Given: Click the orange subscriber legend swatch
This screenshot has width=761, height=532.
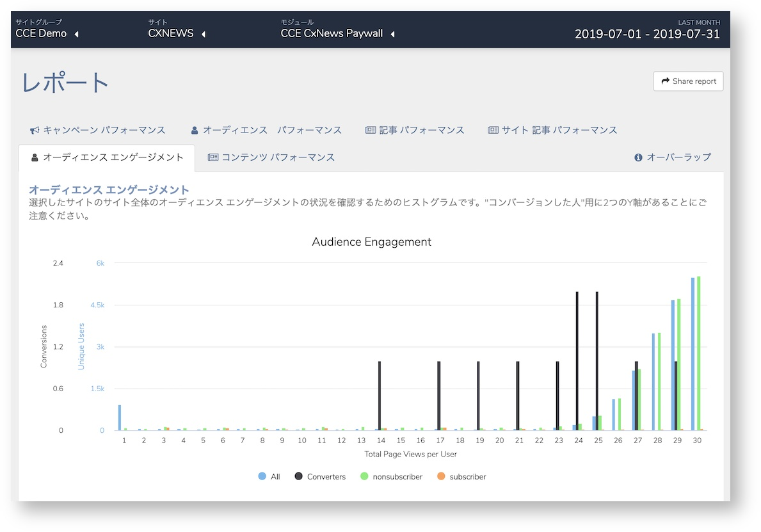Looking at the screenshot, I should (x=441, y=476).
